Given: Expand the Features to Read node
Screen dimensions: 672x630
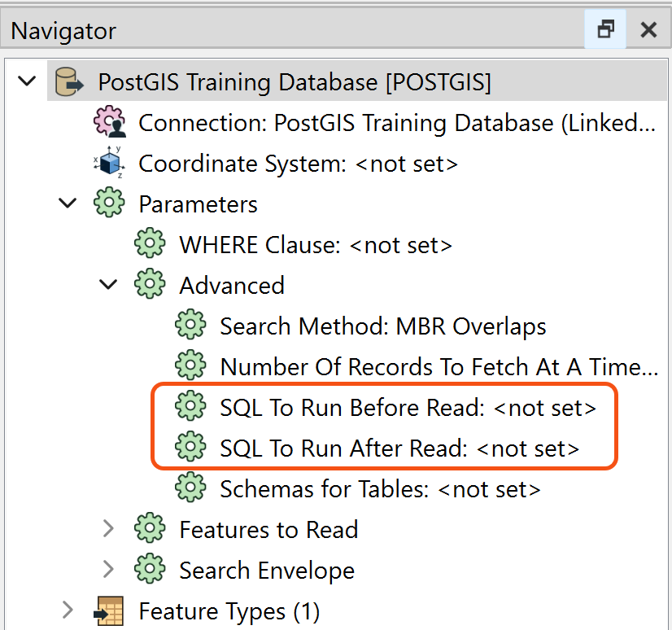Looking at the screenshot, I should coord(109,530).
